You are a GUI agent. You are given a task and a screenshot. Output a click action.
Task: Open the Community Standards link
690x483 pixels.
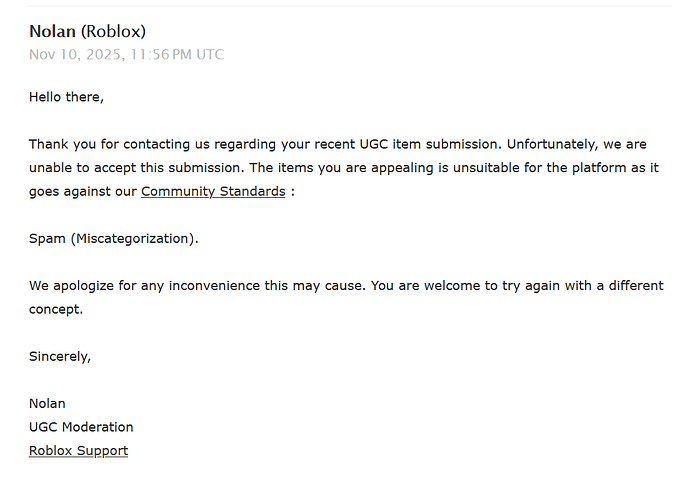coord(213,191)
